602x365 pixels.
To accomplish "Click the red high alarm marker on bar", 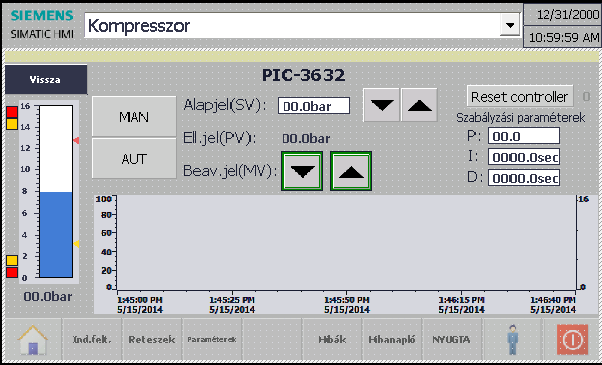I will (76, 140).
